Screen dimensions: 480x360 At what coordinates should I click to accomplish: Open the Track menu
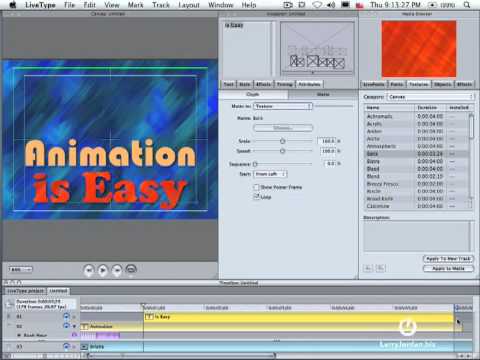(x=161, y=5)
